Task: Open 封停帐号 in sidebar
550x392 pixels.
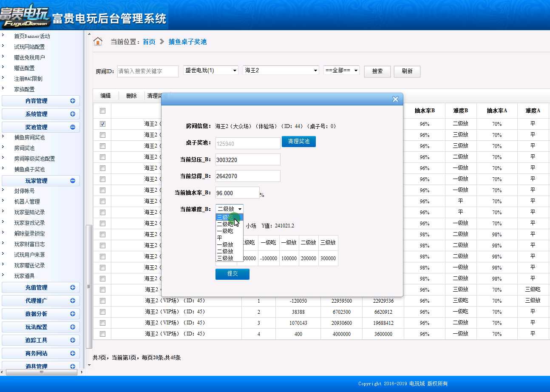Action: [x=24, y=191]
